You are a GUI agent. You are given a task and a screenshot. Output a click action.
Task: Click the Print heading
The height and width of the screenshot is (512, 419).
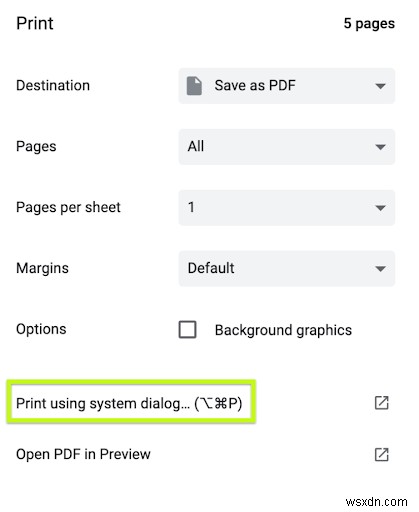[x=35, y=23]
